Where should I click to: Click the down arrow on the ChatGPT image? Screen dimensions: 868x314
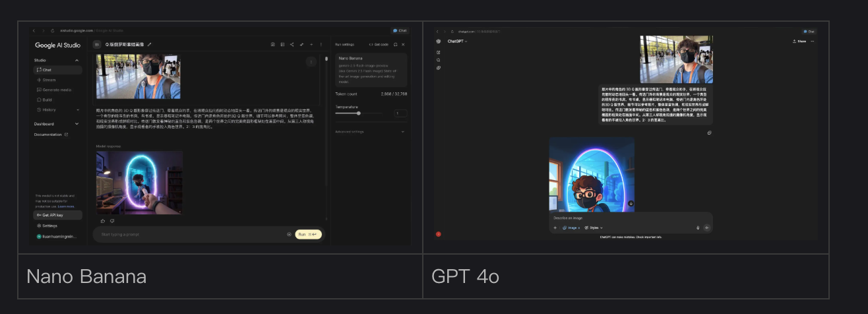[x=631, y=203]
